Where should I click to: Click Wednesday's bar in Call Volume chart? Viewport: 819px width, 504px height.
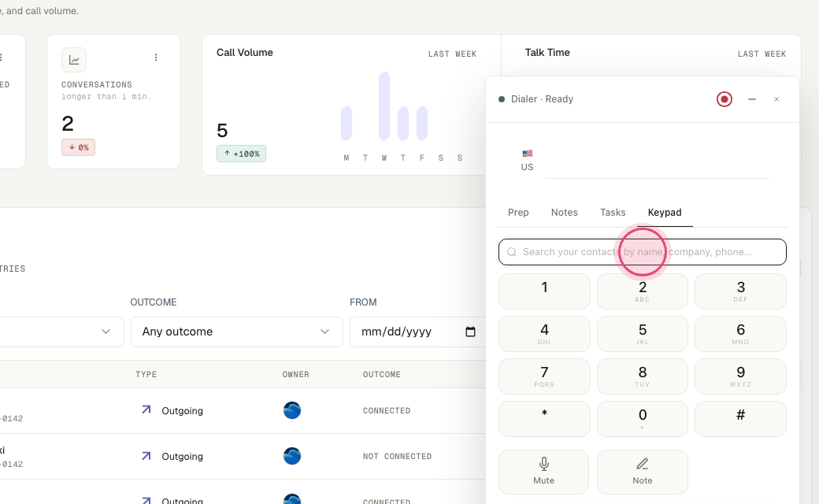(x=384, y=106)
